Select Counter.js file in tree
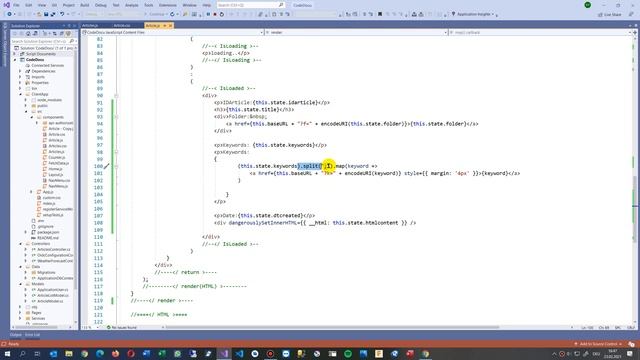This screenshot has height=360, width=640. [56, 157]
